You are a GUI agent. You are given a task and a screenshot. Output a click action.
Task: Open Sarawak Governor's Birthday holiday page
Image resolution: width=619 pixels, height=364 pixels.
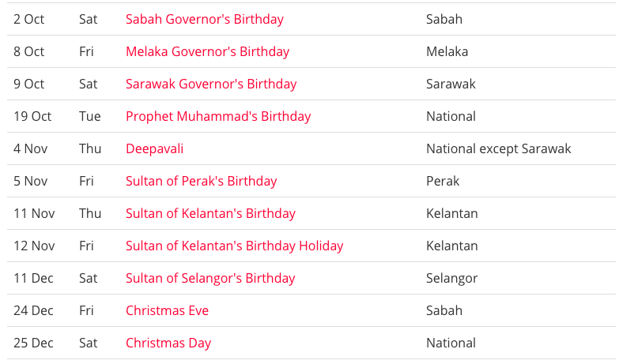(211, 84)
